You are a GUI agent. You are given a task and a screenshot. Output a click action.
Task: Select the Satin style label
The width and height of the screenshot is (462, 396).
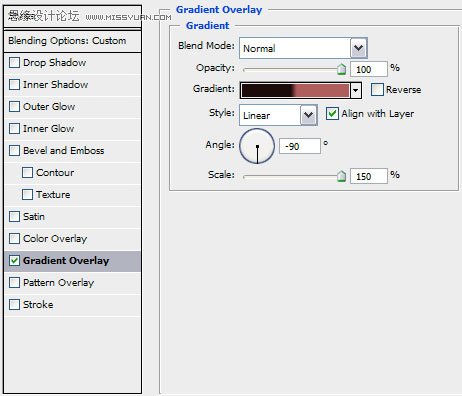(x=34, y=216)
